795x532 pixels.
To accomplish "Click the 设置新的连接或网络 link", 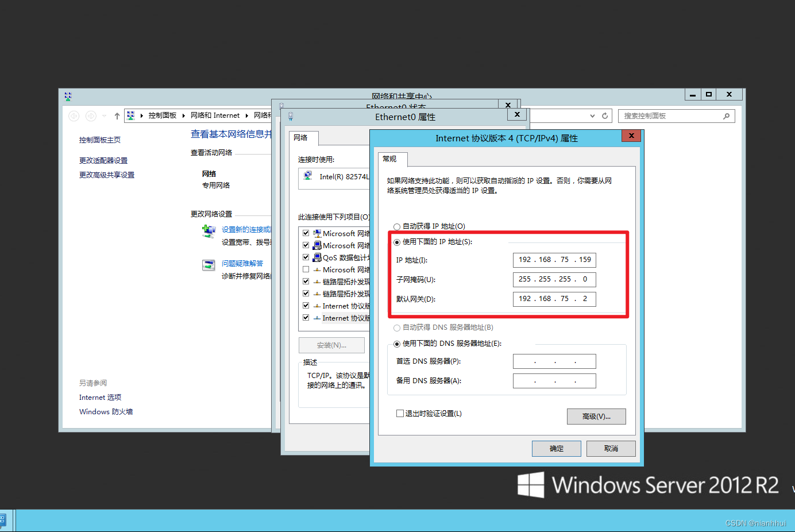I will [246, 230].
